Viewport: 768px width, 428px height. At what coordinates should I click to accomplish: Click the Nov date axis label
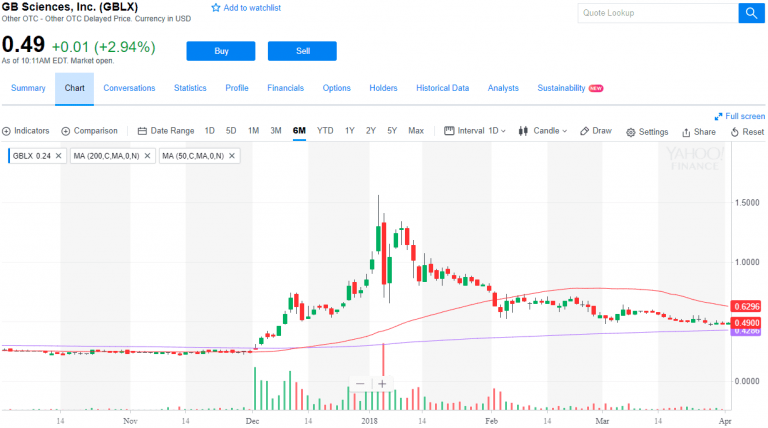tap(130, 421)
